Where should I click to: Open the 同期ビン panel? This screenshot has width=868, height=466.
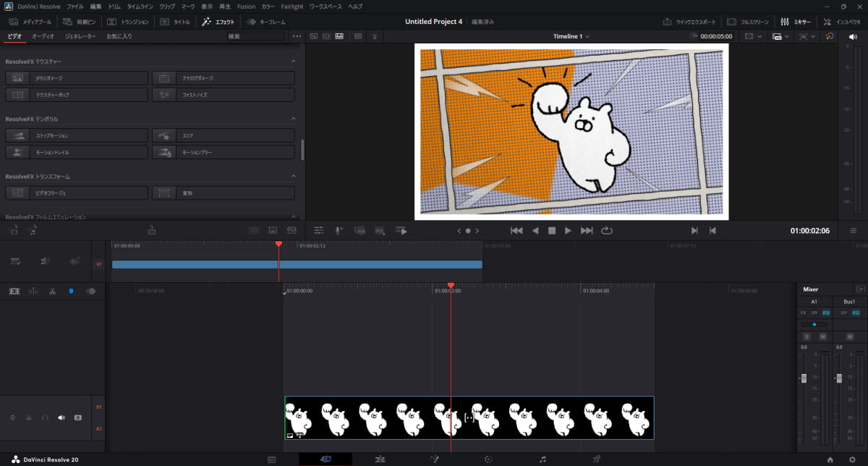coord(79,22)
